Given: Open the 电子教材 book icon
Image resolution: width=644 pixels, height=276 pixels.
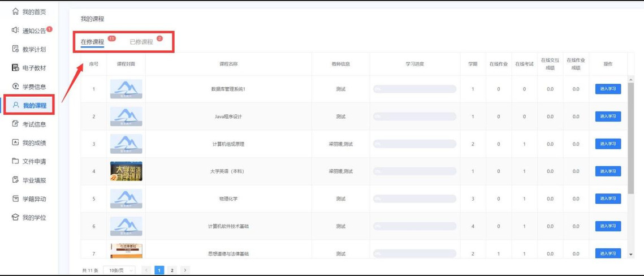Looking at the screenshot, I should (x=15, y=68).
